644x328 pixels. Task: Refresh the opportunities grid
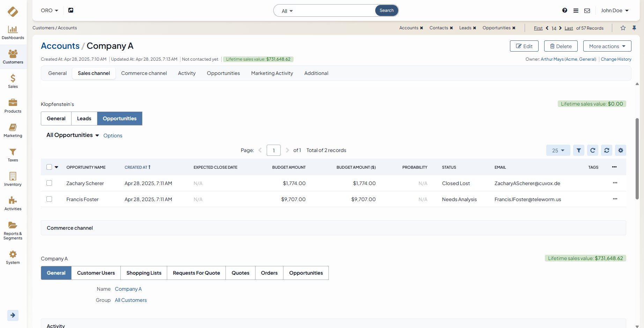click(592, 150)
